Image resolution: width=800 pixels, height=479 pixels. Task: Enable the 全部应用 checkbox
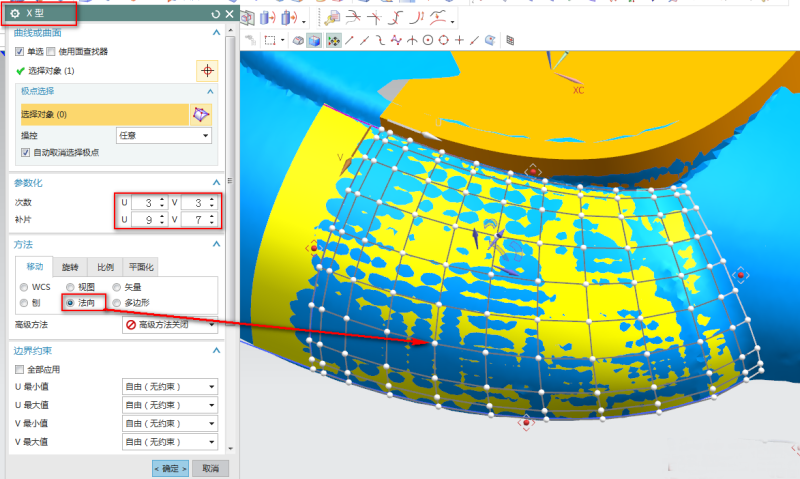(21, 369)
